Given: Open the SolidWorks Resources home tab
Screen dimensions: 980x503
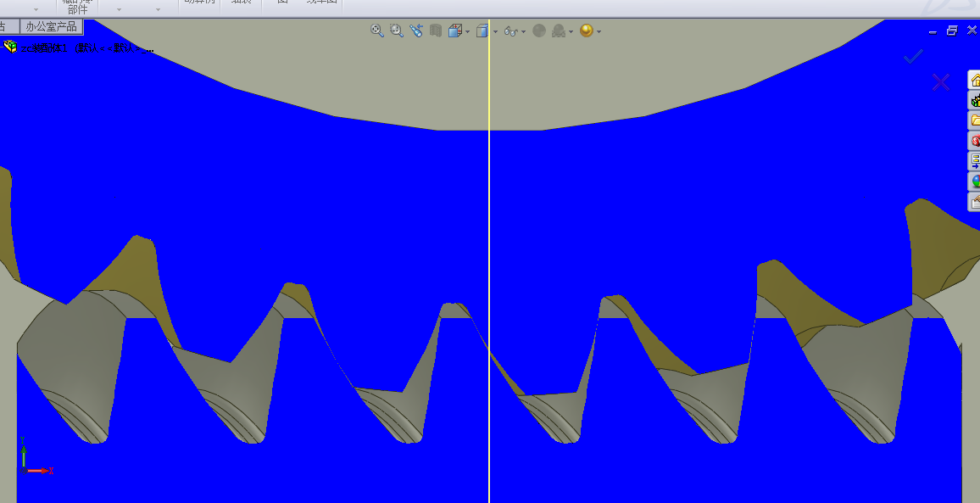Looking at the screenshot, I should point(975,80).
